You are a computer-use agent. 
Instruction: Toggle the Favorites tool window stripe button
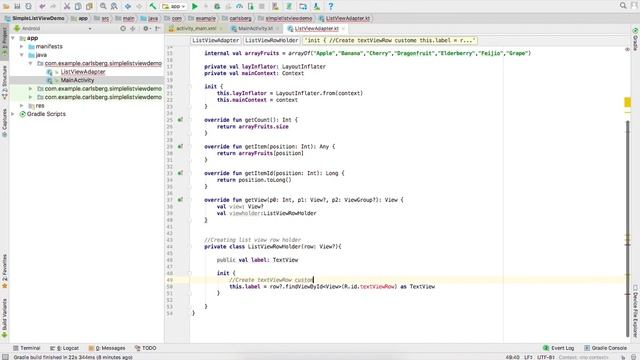pyautogui.click(x=4, y=271)
